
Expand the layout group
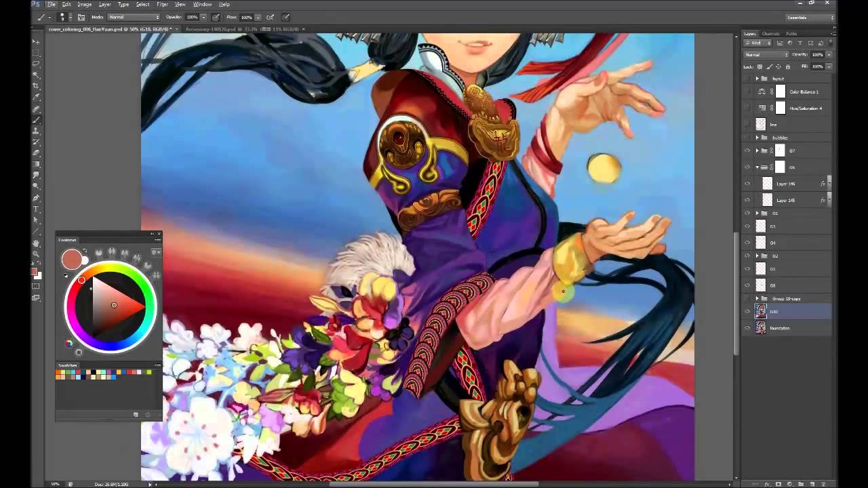(x=757, y=79)
